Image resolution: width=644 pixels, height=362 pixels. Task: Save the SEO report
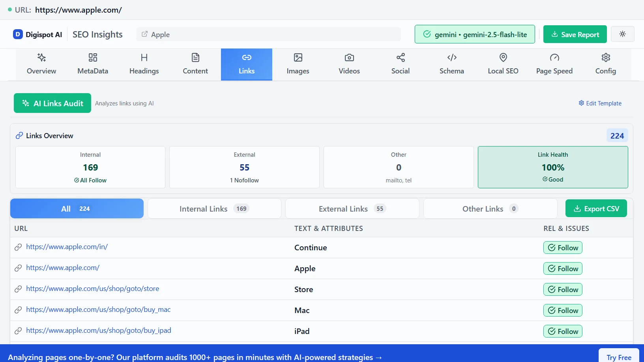[x=575, y=34]
